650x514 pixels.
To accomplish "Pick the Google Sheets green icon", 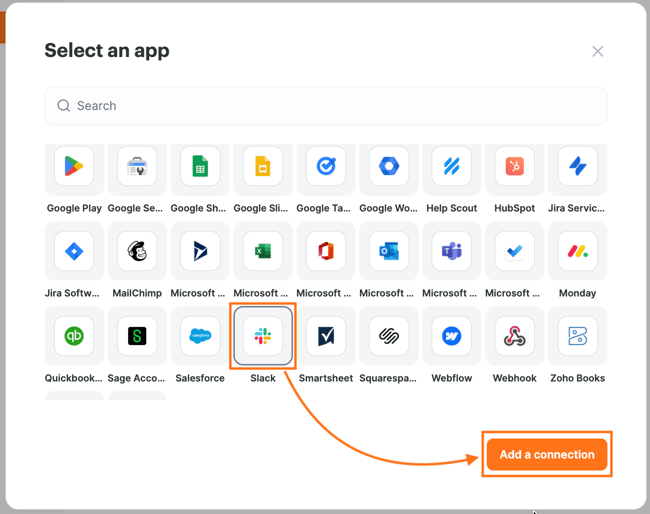I will (x=200, y=167).
